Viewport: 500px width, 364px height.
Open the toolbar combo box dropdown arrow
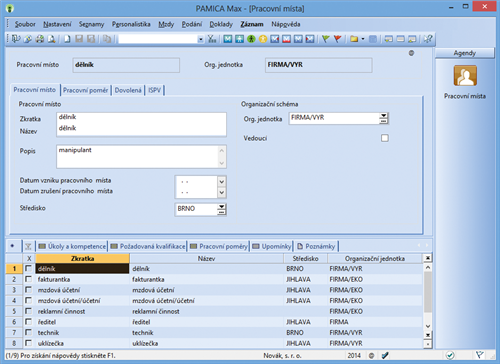[200, 39]
